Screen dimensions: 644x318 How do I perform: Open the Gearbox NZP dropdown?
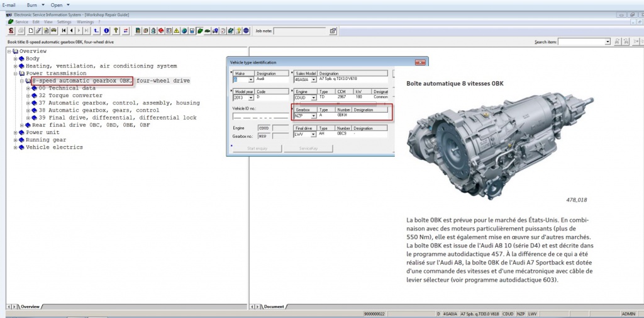point(313,116)
